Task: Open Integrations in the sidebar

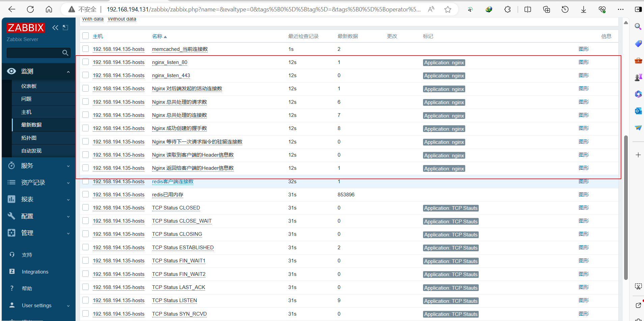Action: click(35, 272)
